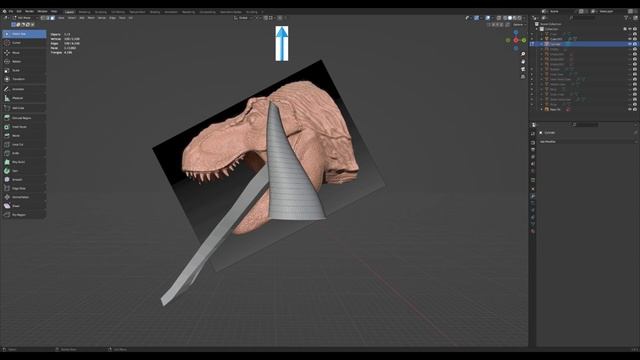Image resolution: width=640 pixels, height=360 pixels.
Task: Open the Mesh menu in viewport header
Action: click(91, 18)
